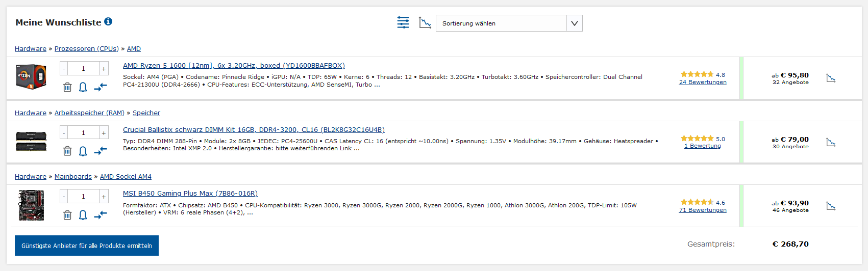This screenshot has width=868, height=271.
Task: Open the Speicher breadcrumb category
Action: point(146,113)
